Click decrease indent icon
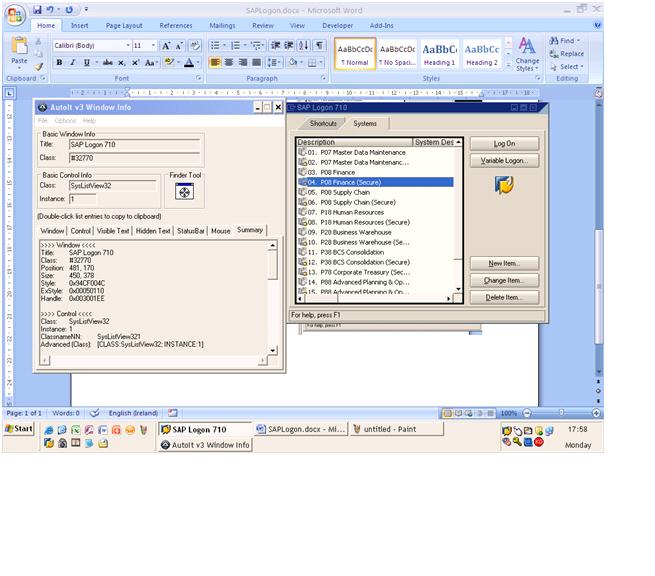The image size is (655, 576). (x=275, y=46)
